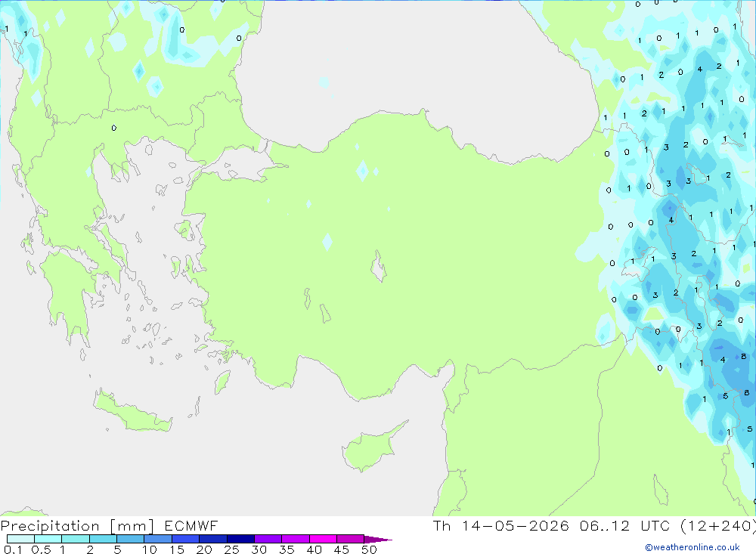Click the Cyprus island on the map
This screenshot has width=756, height=554.
[369, 448]
